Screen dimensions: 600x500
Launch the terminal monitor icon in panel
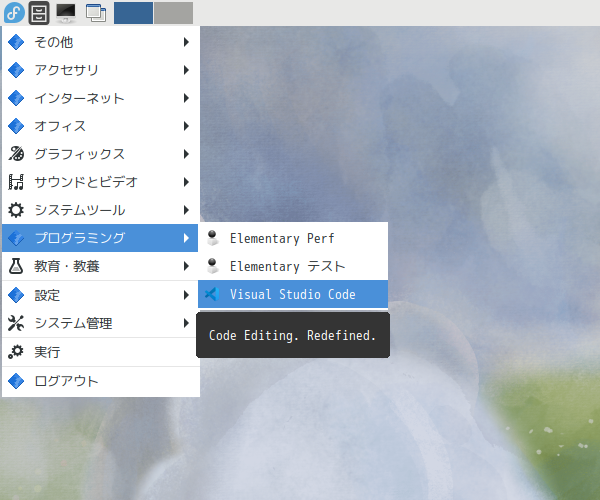[66, 13]
